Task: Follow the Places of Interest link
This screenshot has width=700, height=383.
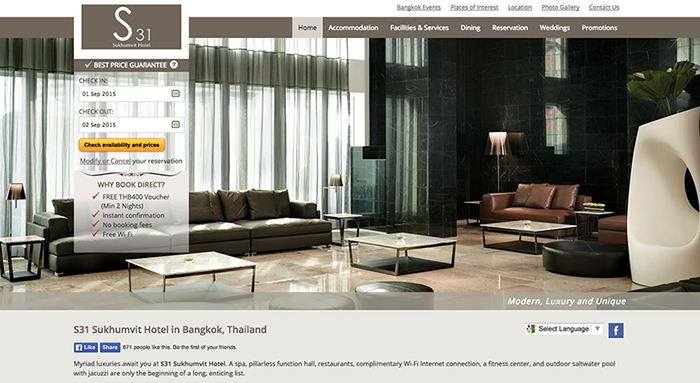Action: [474, 8]
